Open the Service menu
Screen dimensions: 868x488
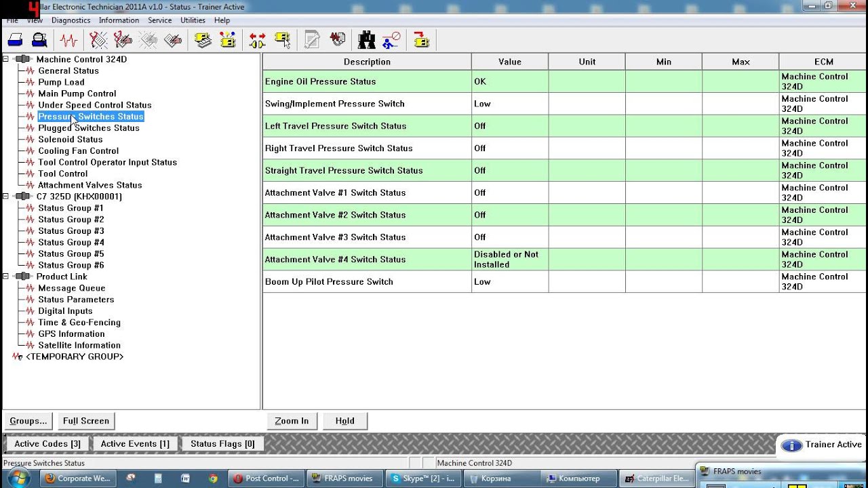pos(160,20)
